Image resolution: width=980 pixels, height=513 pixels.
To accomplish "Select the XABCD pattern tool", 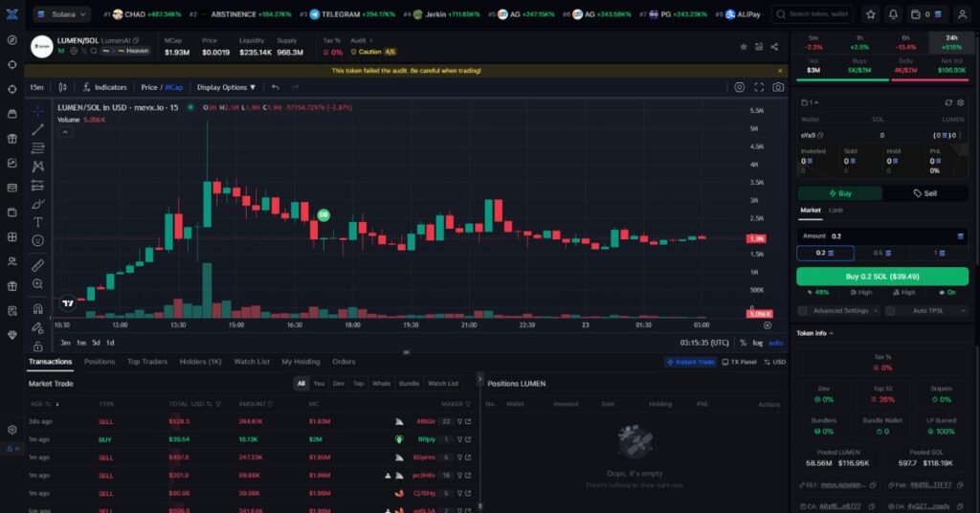I will 37,167.
